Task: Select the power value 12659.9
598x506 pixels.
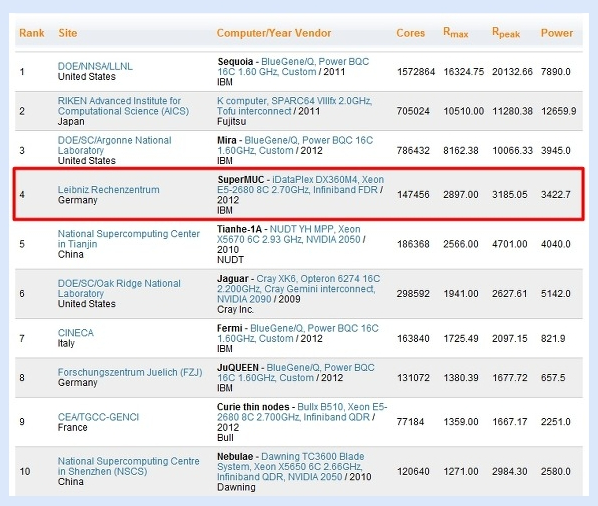Action: pos(559,111)
